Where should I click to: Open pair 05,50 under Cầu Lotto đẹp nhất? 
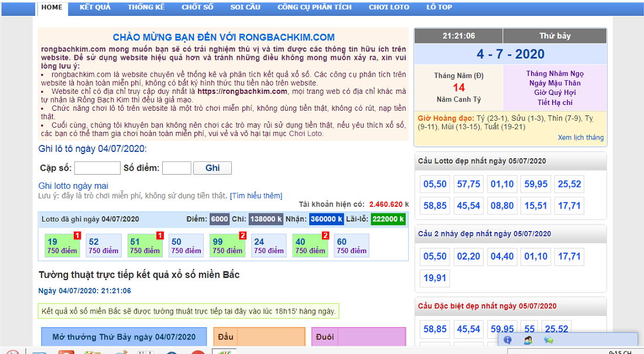[435, 184]
